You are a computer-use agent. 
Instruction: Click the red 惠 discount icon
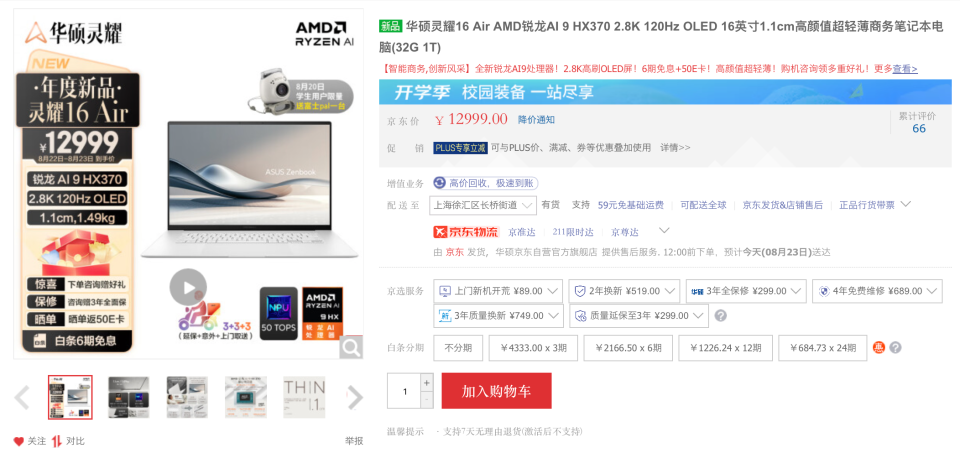click(x=879, y=348)
